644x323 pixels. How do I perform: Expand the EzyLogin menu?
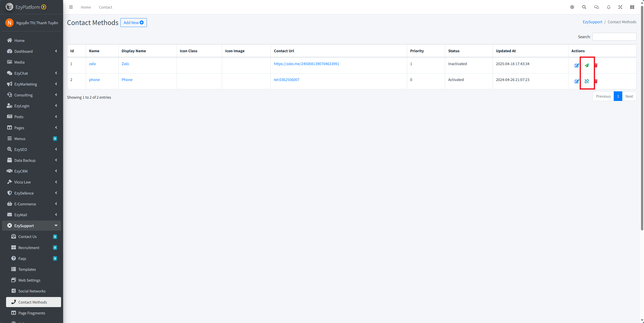tap(32, 106)
